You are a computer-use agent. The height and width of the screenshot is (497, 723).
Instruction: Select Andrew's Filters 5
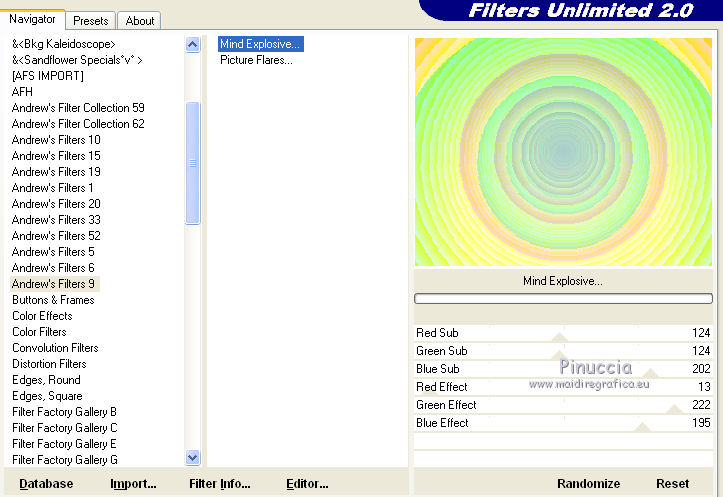53,252
